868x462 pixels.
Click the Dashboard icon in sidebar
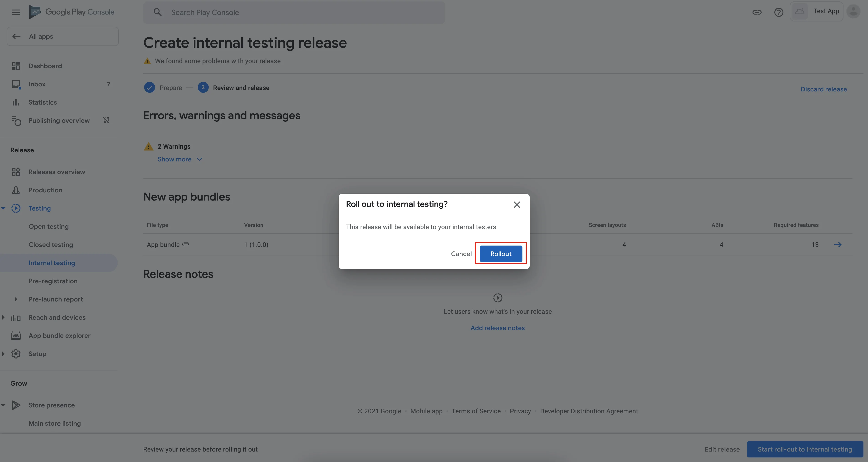click(16, 66)
